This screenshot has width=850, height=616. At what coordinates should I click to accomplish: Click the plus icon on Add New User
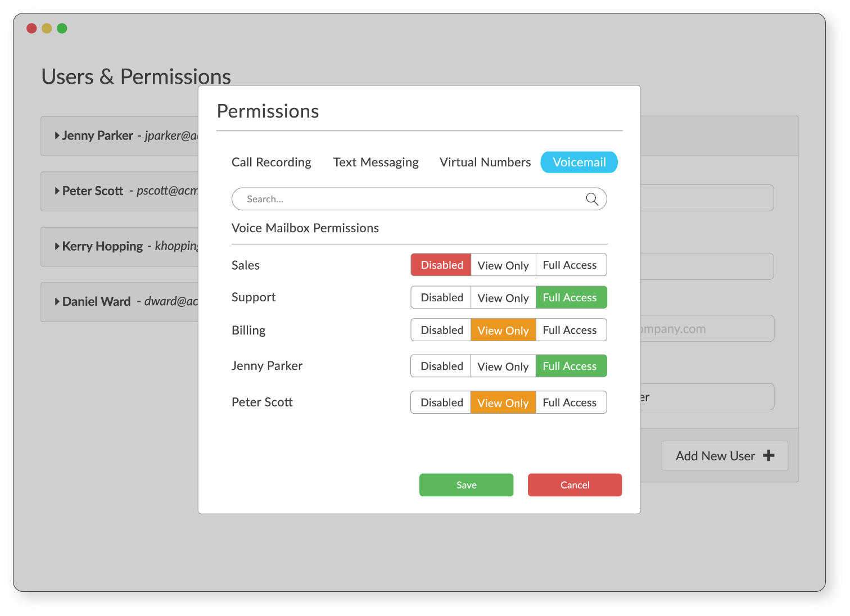pos(768,456)
